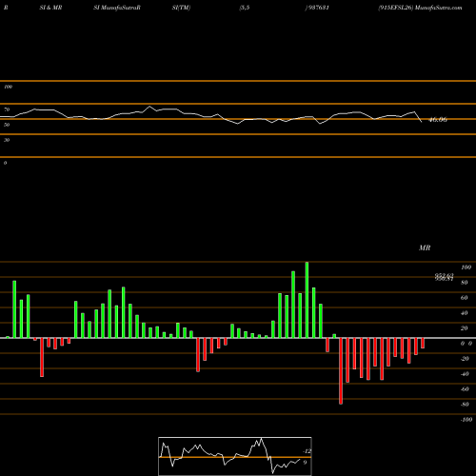Click the RSI axis label 70
The image size is (476, 476).
click(x=7, y=109)
